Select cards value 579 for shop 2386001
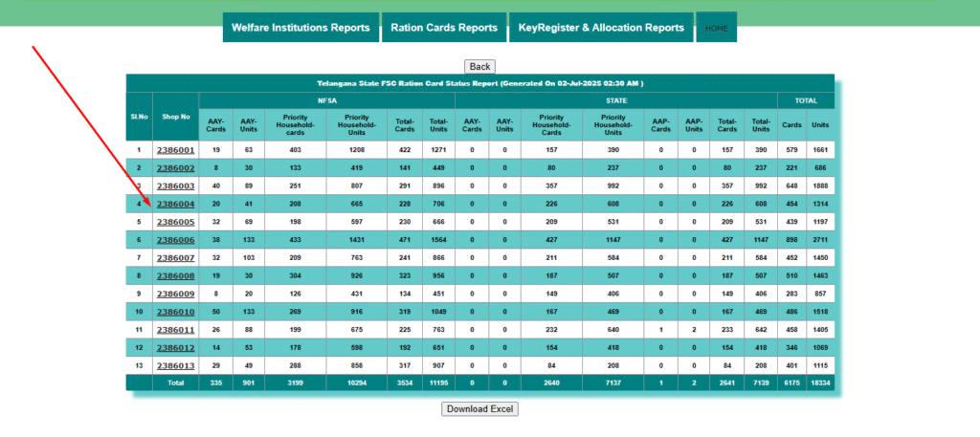 click(791, 150)
